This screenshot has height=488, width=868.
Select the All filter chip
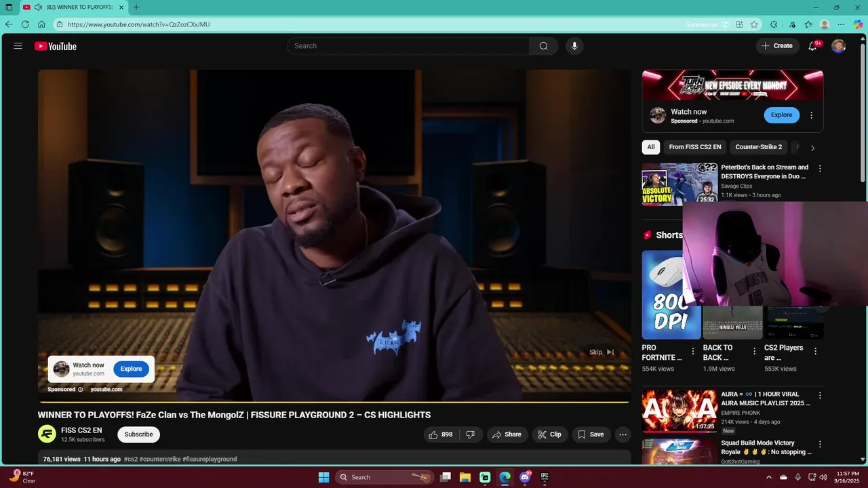[x=651, y=147]
